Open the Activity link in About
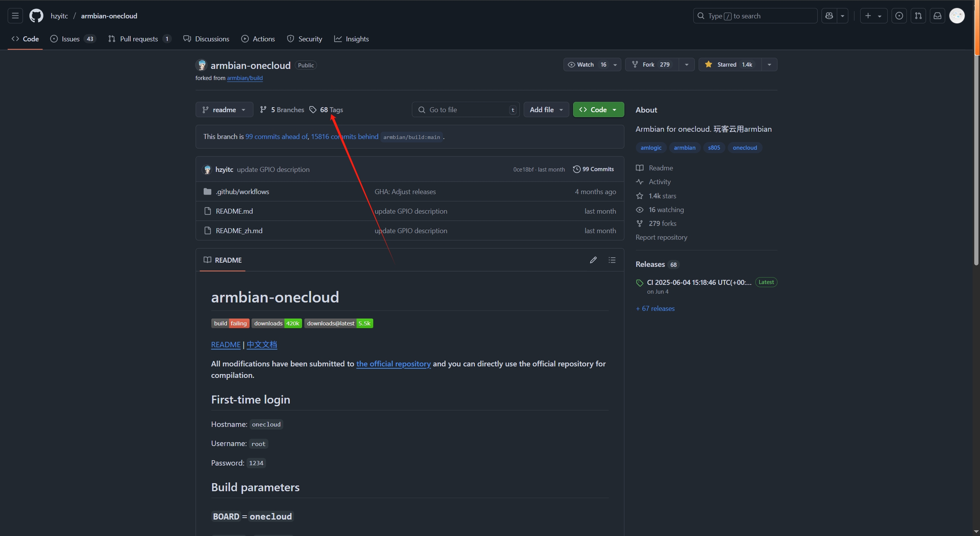 [653, 181]
